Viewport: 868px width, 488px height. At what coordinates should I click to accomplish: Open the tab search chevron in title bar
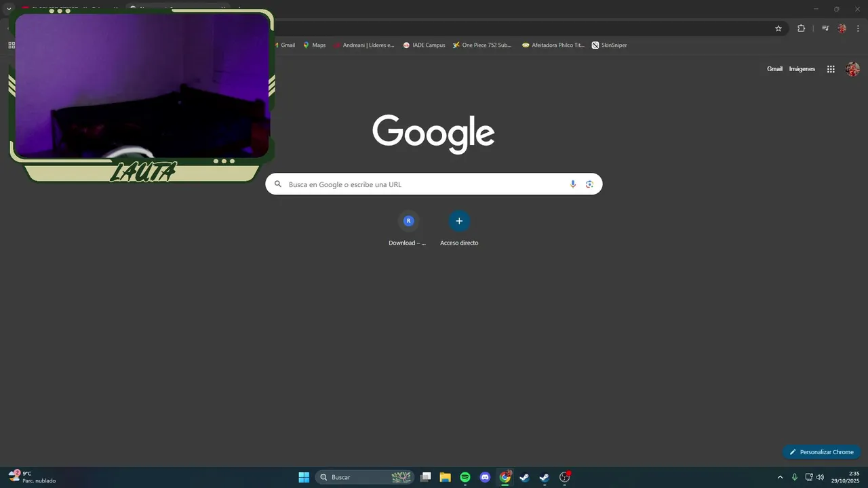(9, 9)
